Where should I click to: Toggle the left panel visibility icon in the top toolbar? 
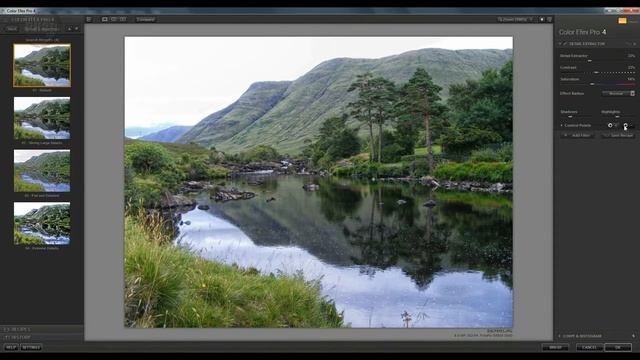(89, 19)
